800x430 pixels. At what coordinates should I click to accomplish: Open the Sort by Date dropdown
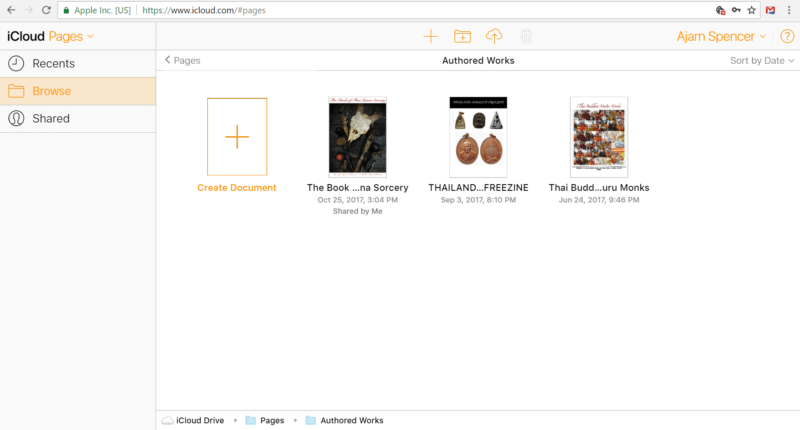pos(762,60)
